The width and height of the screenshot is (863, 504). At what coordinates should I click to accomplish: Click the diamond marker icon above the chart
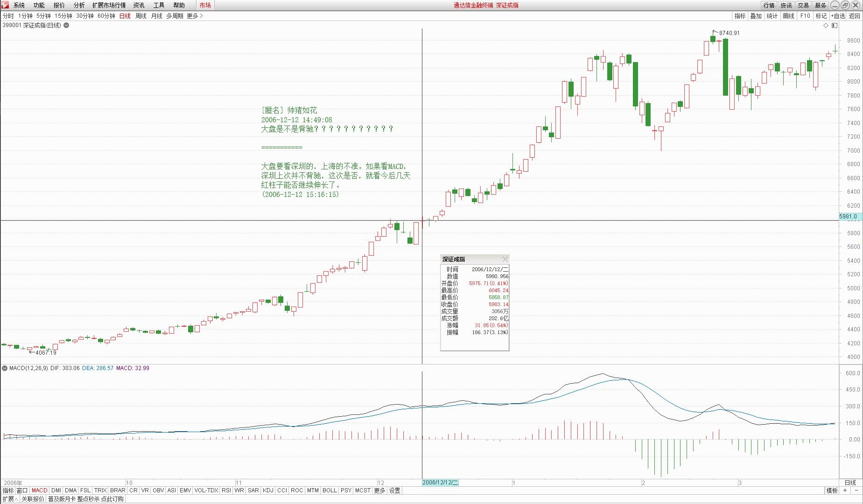pos(826,26)
